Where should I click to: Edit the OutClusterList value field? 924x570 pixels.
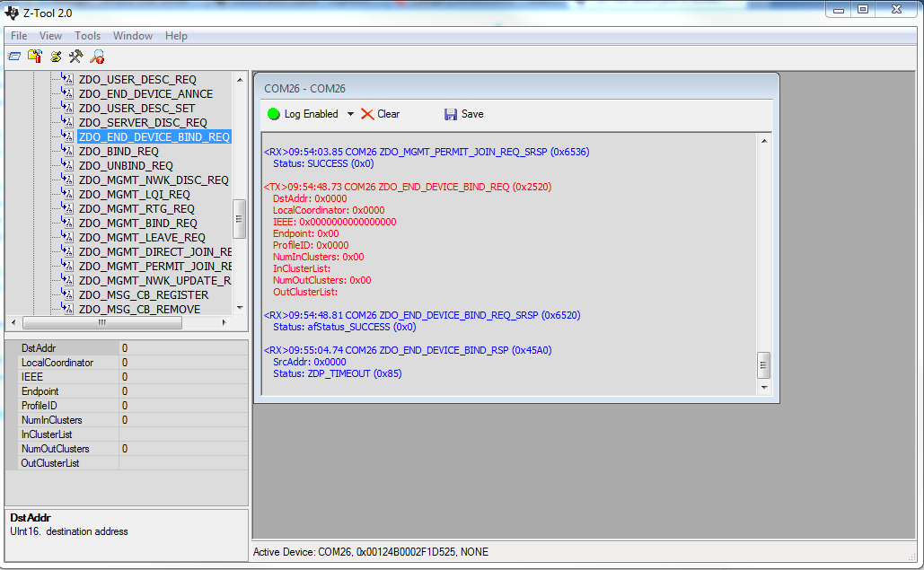(x=183, y=463)
